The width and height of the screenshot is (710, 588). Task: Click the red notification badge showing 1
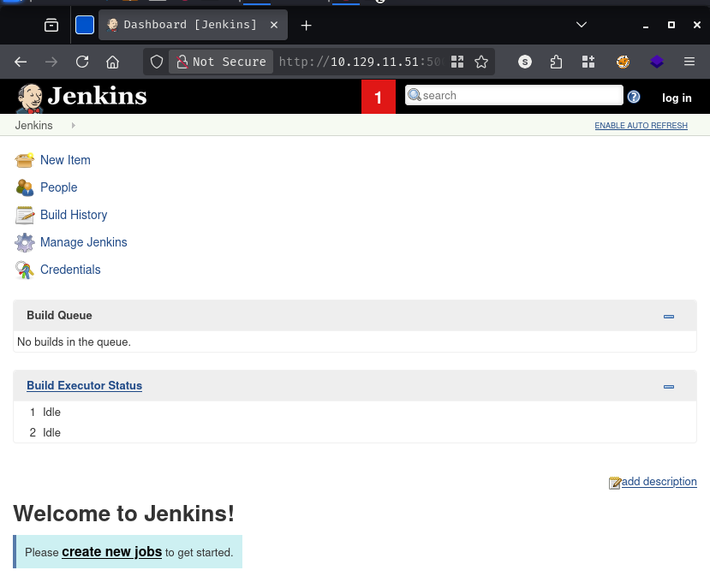point(378,98)
